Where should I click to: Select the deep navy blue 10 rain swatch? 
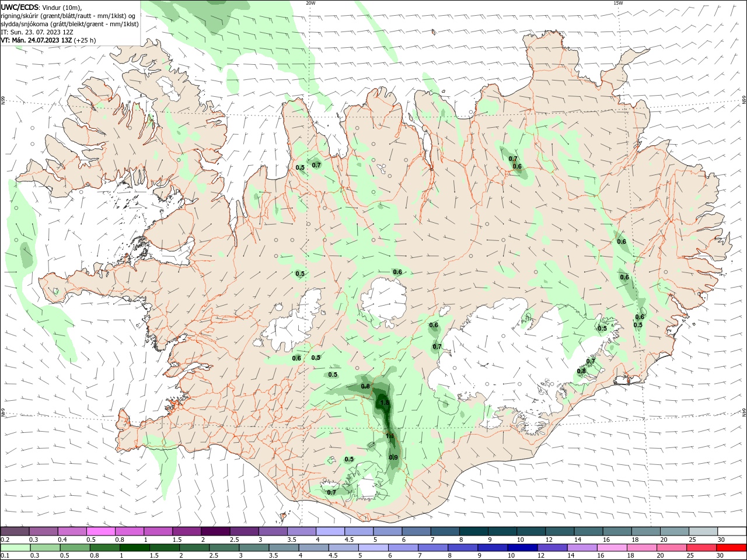pyautogui.click(x=523, y=548)
